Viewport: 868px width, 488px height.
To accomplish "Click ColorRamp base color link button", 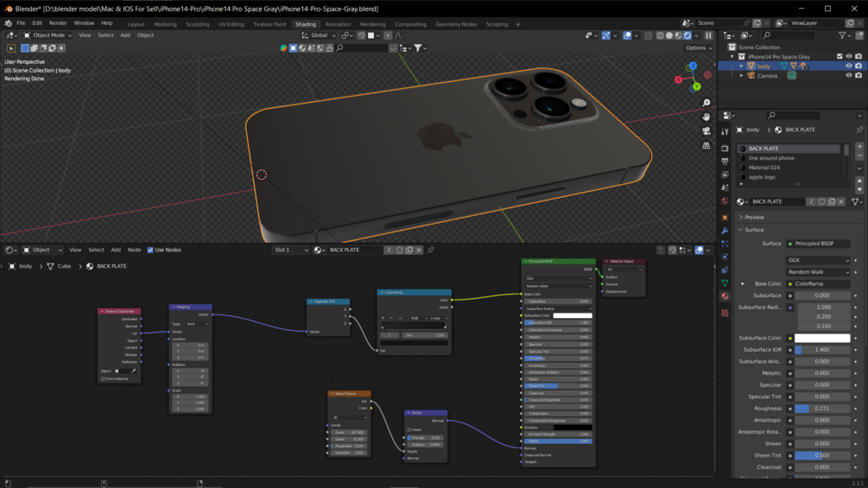I will [818, 284].
